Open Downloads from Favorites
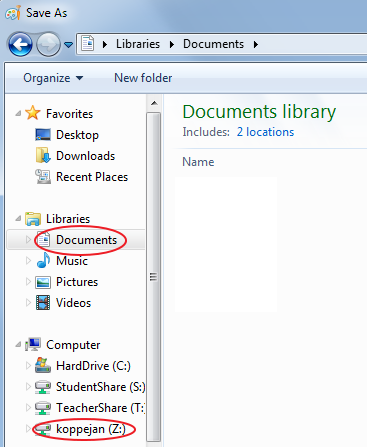The image size is (367, 447). (x=85, y=156)
